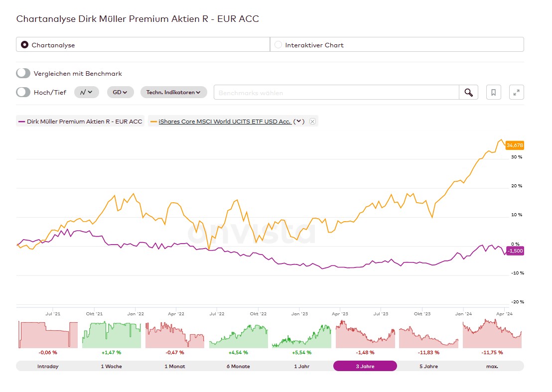Click the orange 34,678 value label
The height and width of the screenshot is (392, 552).
515,145
